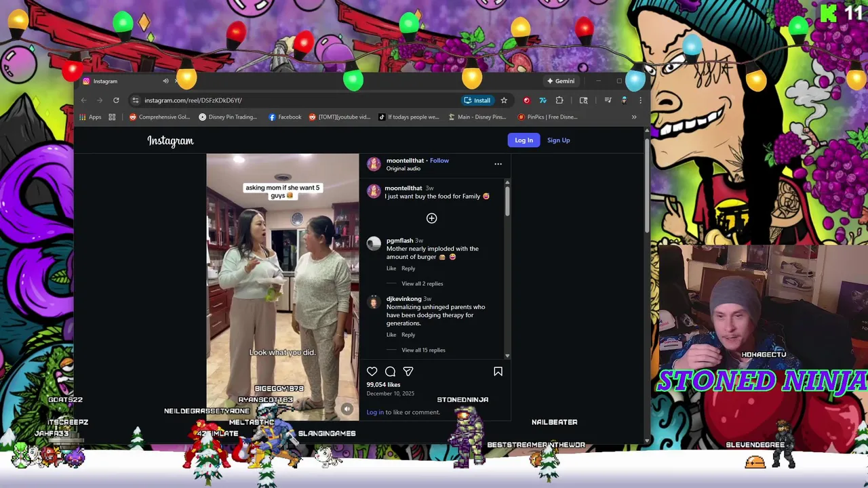Open the [TOMT][youtube vid... bookmark
The image size is (868, 488).
(x=340, y=117)
